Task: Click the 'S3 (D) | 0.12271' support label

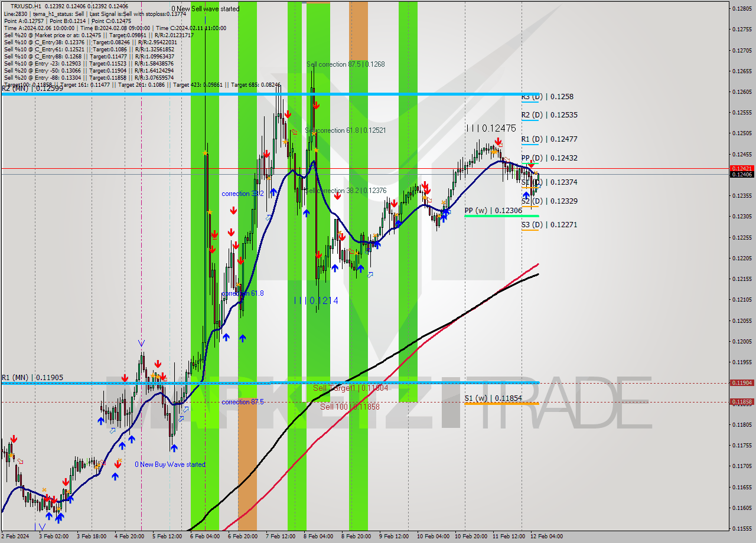Action: 549,225
